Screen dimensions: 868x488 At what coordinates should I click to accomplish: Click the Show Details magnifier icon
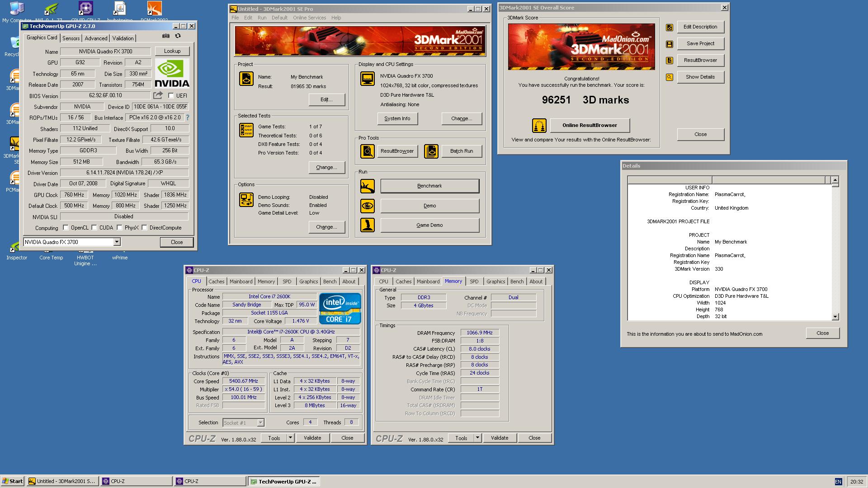click(670, 77)
